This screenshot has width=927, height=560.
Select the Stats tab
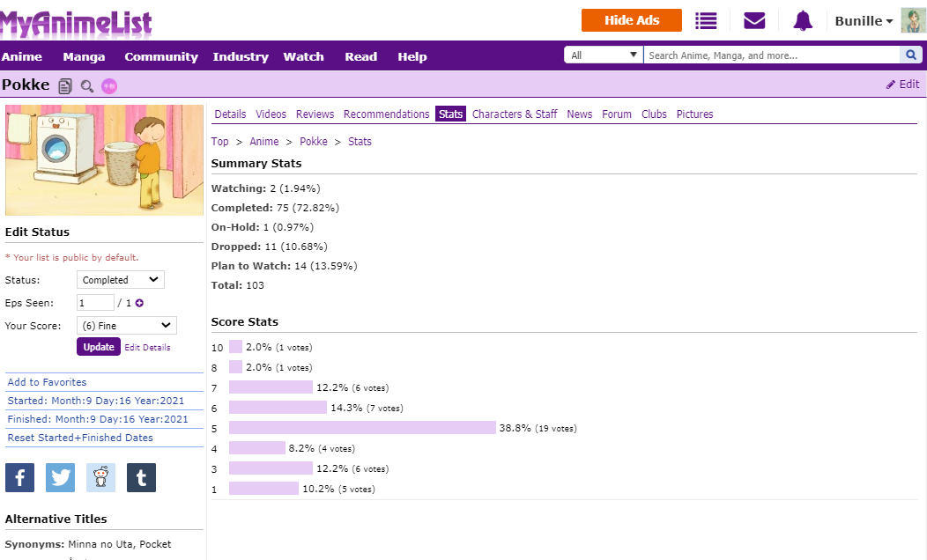point(450,114)
